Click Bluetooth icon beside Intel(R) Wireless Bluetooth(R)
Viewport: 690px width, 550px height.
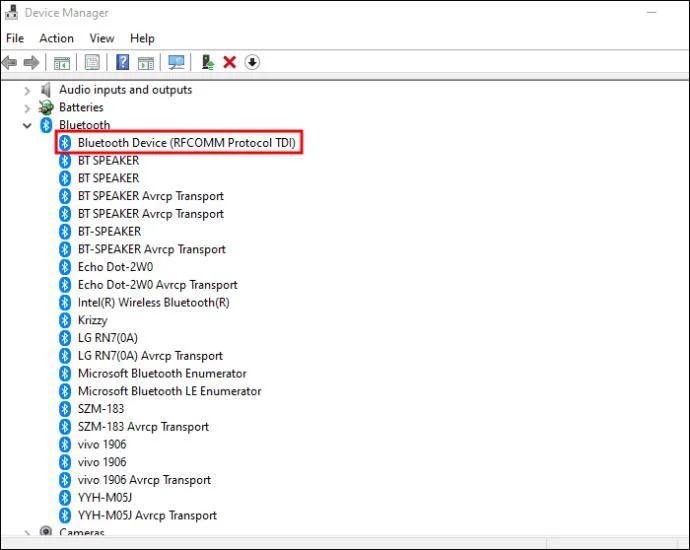(65, 302)
